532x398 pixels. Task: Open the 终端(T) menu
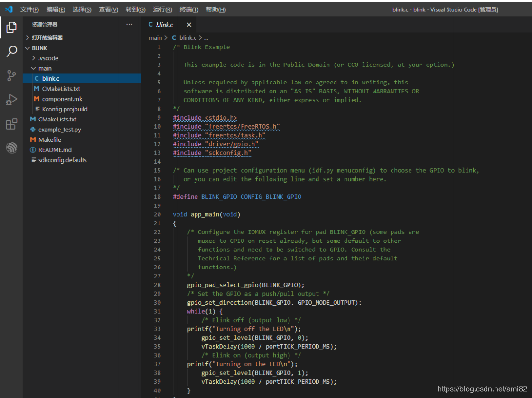pyautogui.click(x=189, y=9)
